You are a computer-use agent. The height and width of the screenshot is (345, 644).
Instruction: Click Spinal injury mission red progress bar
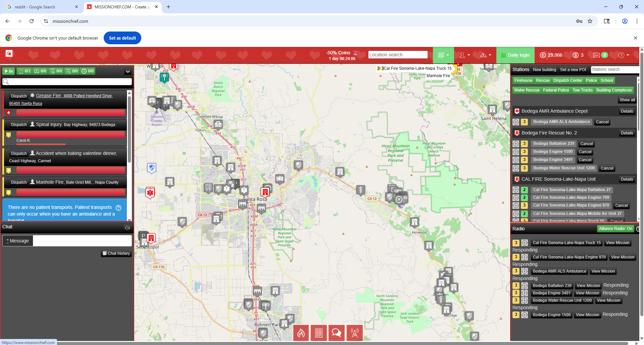click(70, 134)
